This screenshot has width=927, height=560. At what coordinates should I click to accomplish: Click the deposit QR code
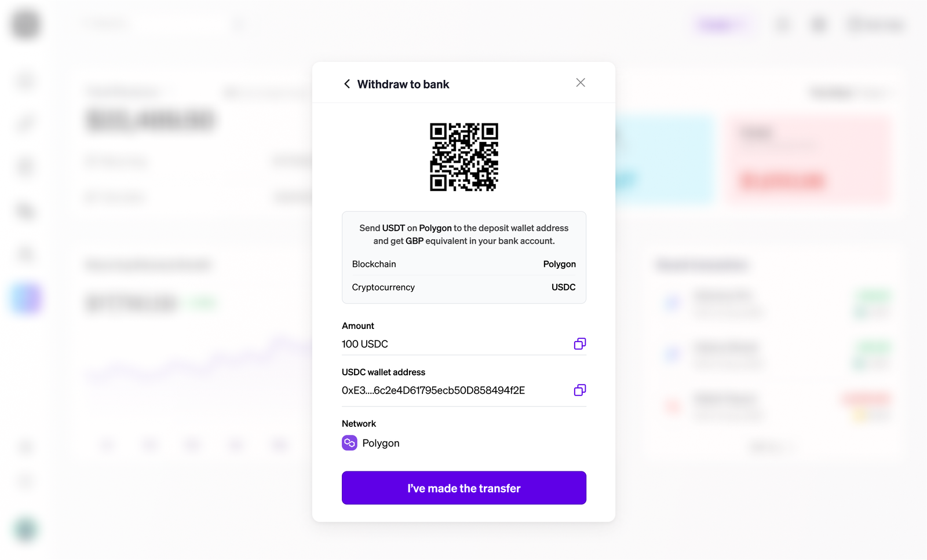(464, 157)
